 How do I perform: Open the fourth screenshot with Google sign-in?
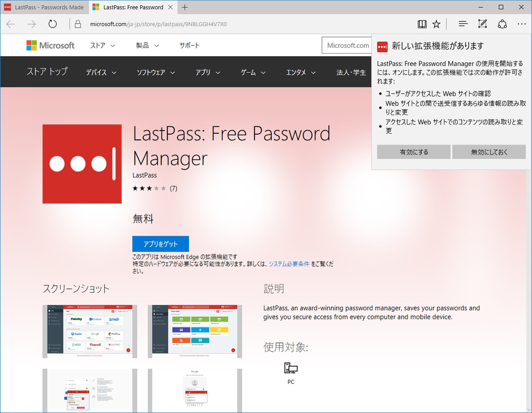point(195,391)
